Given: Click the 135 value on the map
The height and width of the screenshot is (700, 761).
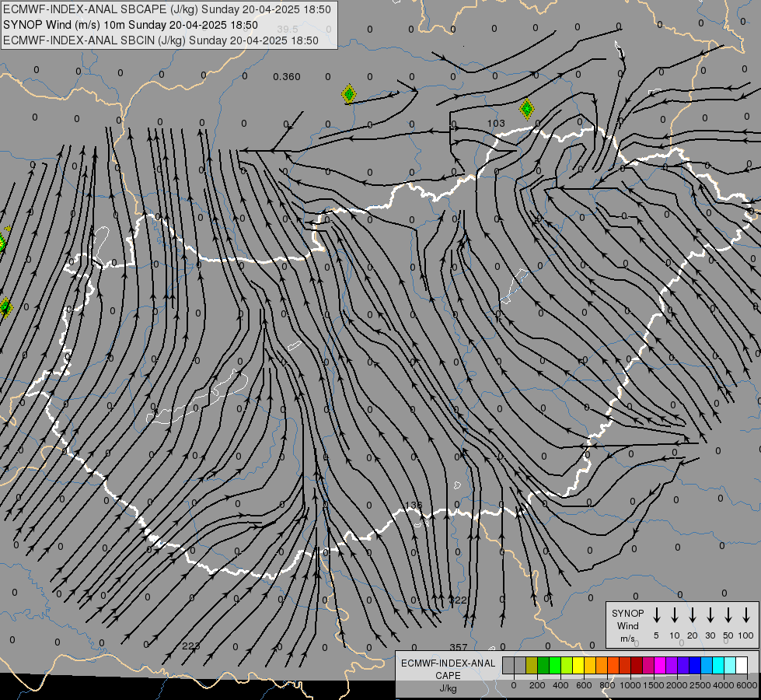Looking at the screenshot, I should (x=414, y=506).
